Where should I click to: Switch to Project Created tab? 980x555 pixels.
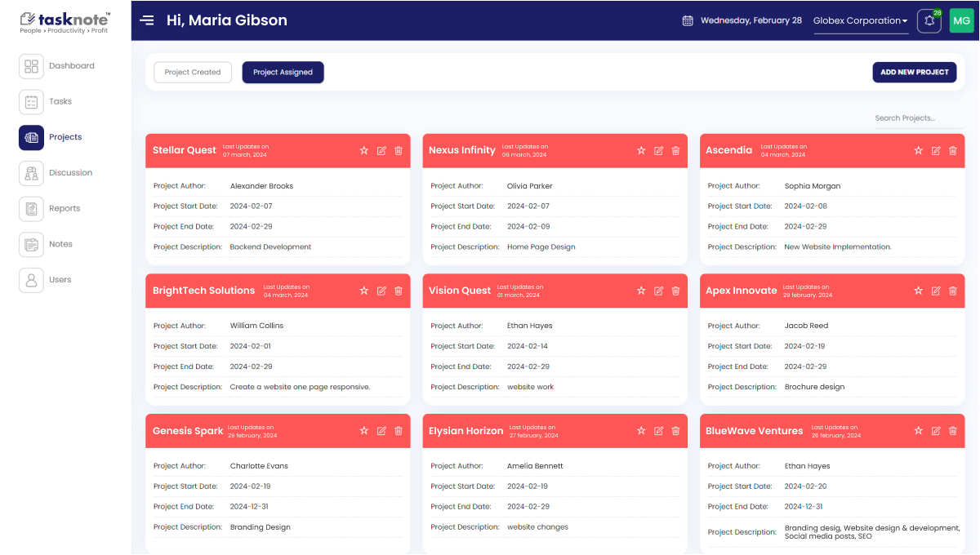(193, 73)
